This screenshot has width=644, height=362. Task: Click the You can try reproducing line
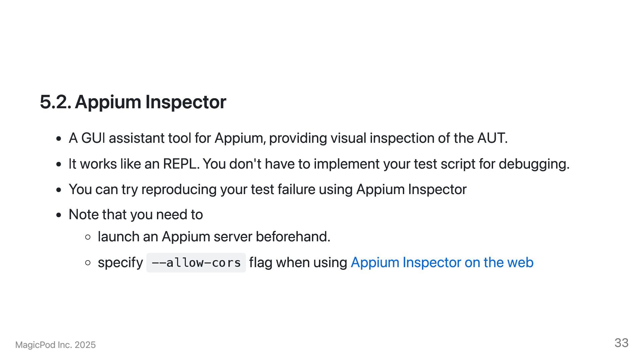(267, 189)
